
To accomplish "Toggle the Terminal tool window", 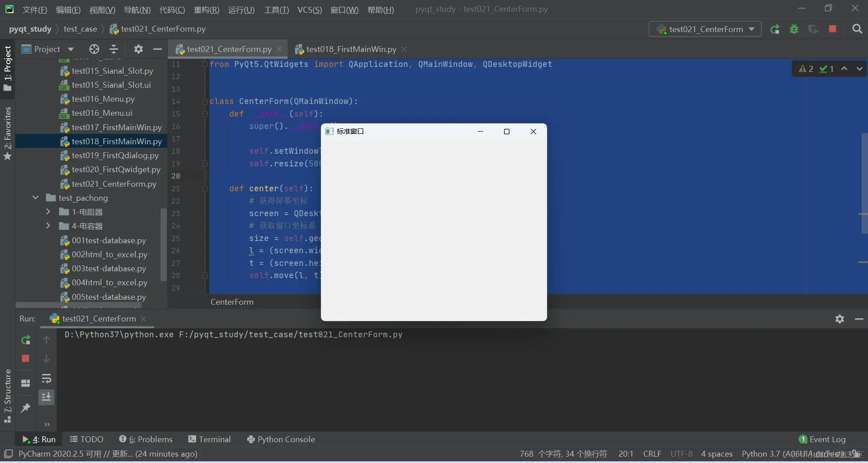I will [x=209, y=439].
